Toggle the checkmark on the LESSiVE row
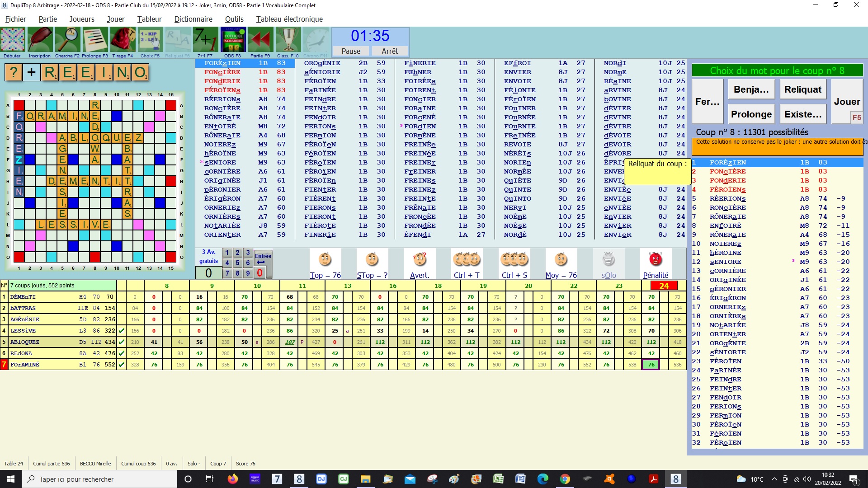This screenshot has height=488, width=868. 121,331
